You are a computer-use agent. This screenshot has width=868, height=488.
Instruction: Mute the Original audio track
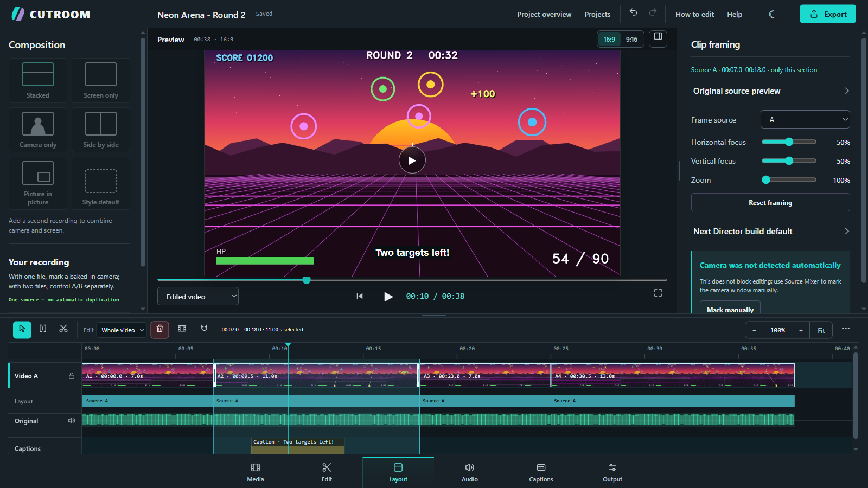click(x=71, y=421)
